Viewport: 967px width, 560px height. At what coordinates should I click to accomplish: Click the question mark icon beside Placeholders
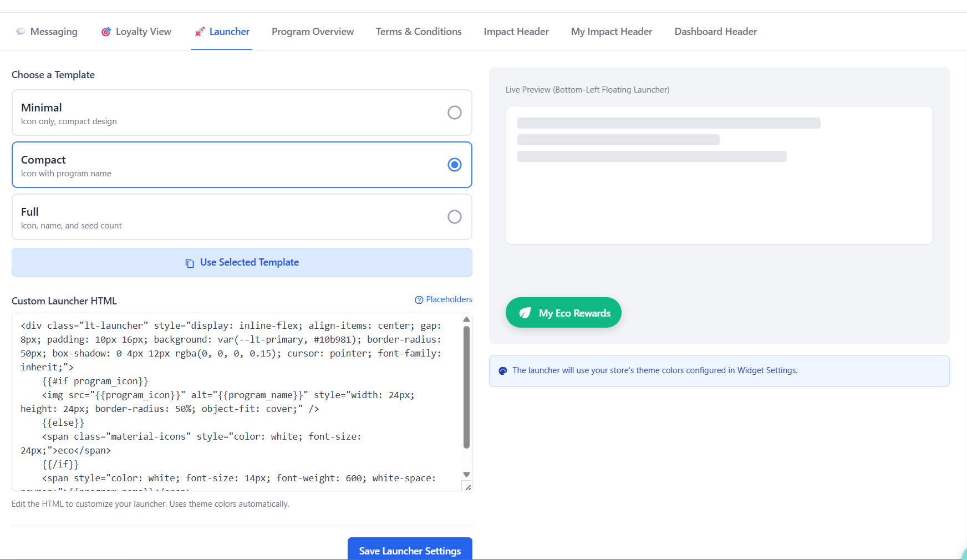[419, 300]
